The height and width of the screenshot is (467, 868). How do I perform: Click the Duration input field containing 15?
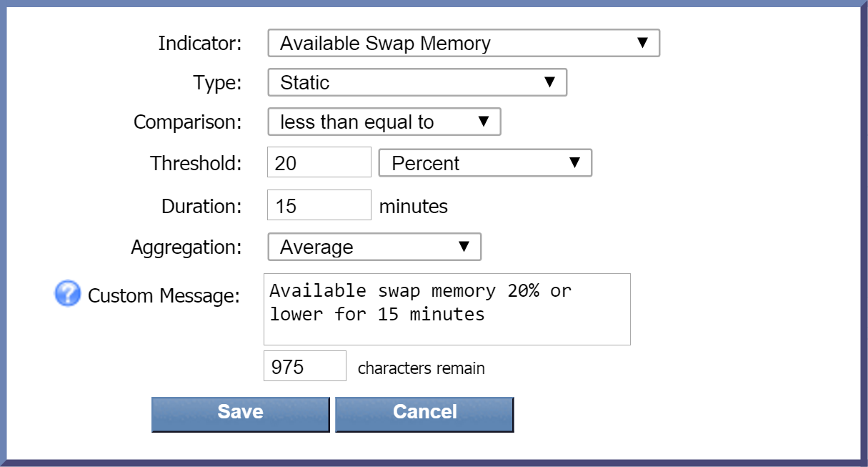click(x=319, y=205)
